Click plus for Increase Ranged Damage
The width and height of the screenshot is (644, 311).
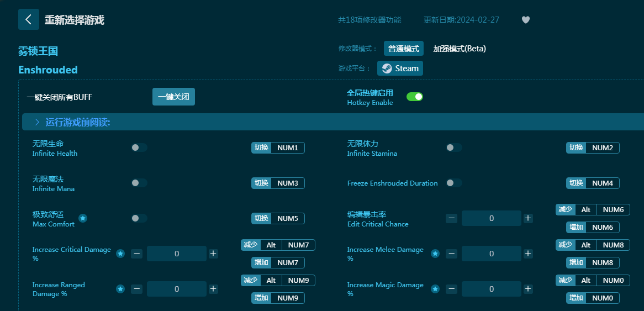213,289
